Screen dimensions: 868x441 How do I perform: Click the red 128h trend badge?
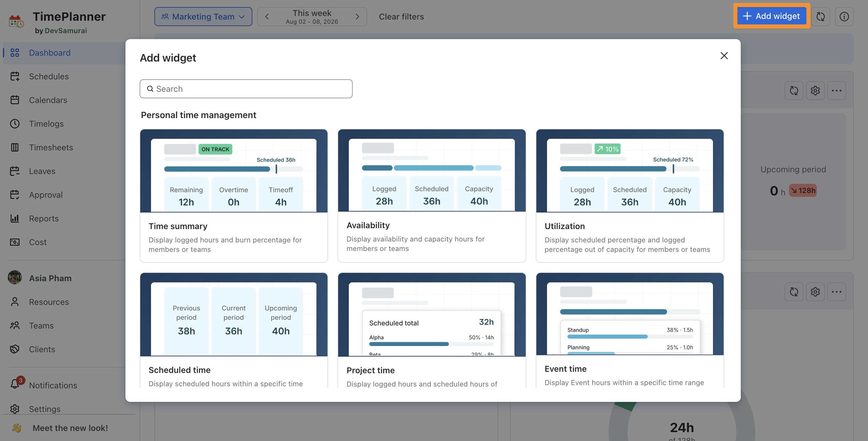tap(803, 191)
